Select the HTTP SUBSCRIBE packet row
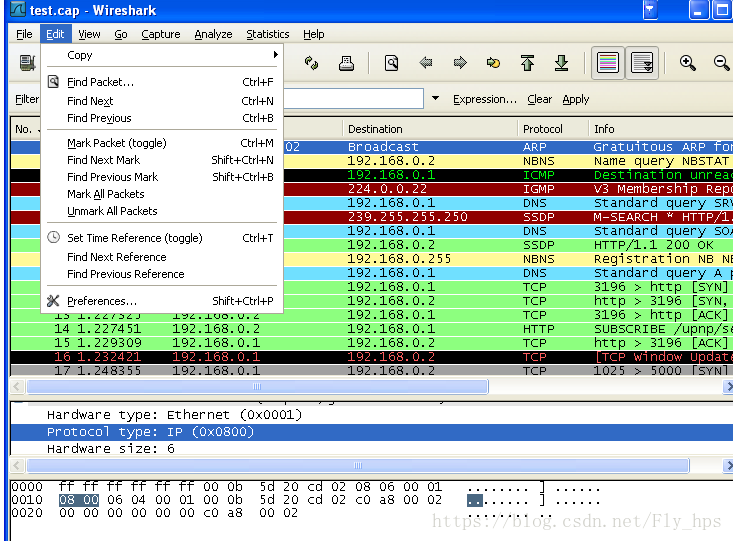The image size is (733, 541). tap(372, 329)
